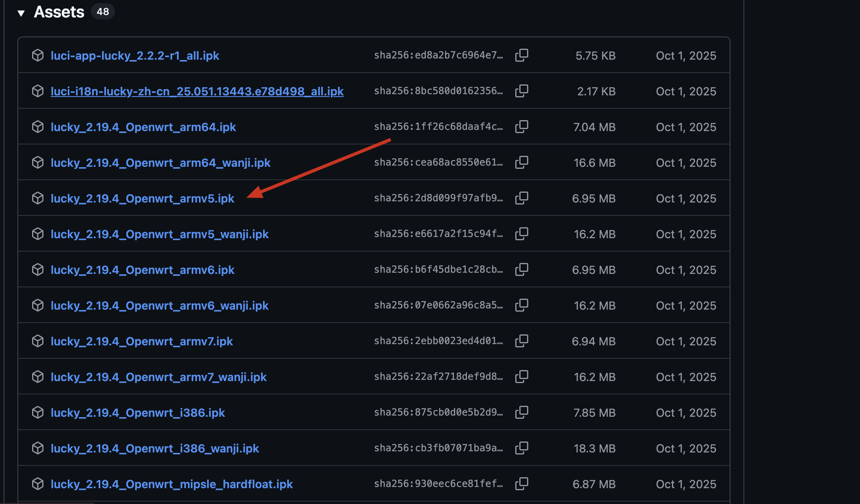Download luci-app-lucky_2.2.2-r1_all.ipk
The width and height of the screenshot is (860, 504).
(135, 56)
